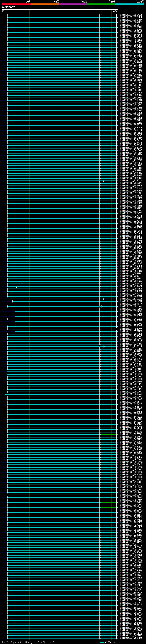
Task: Select UniRef100_P17786 label
Action: click(131, 216)
